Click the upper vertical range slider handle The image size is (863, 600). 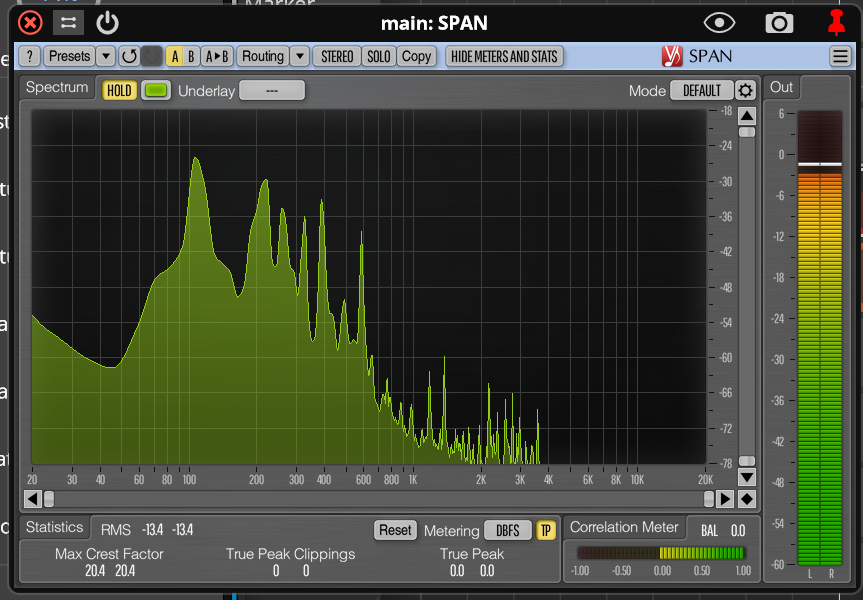747,132
